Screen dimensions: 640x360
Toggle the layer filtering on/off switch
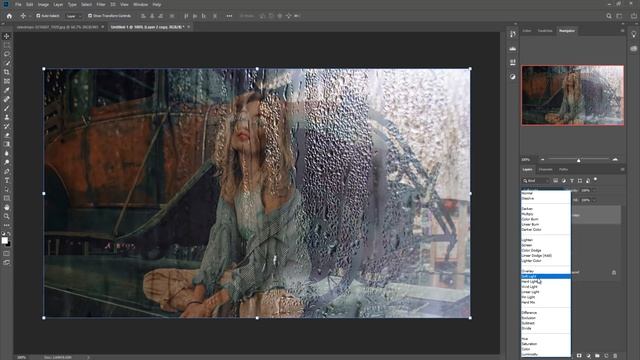click(x=596, y=180)
